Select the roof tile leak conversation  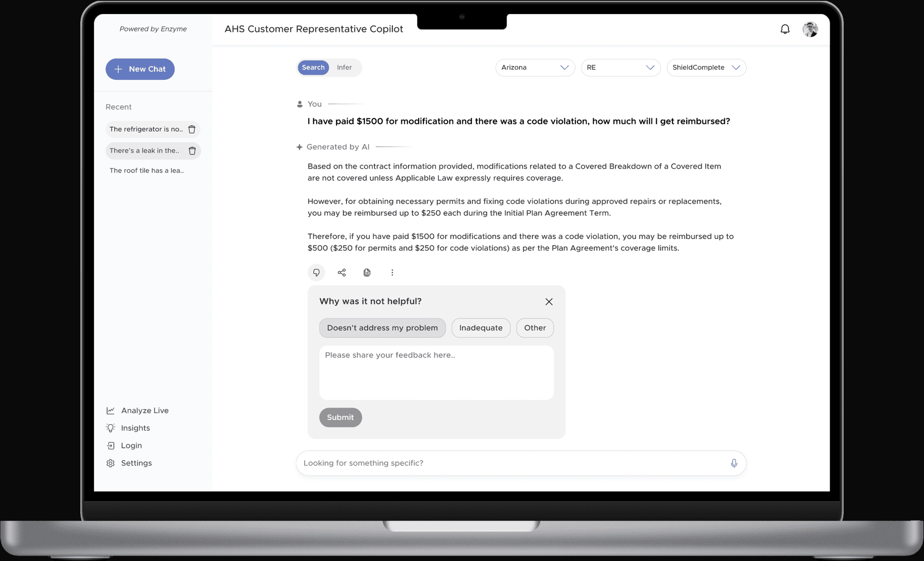[x=146, y=170]
